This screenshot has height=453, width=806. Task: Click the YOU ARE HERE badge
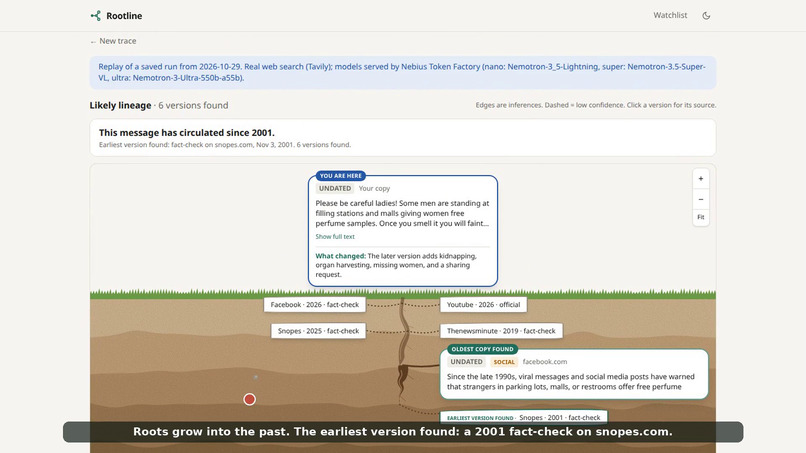[340, 176]
